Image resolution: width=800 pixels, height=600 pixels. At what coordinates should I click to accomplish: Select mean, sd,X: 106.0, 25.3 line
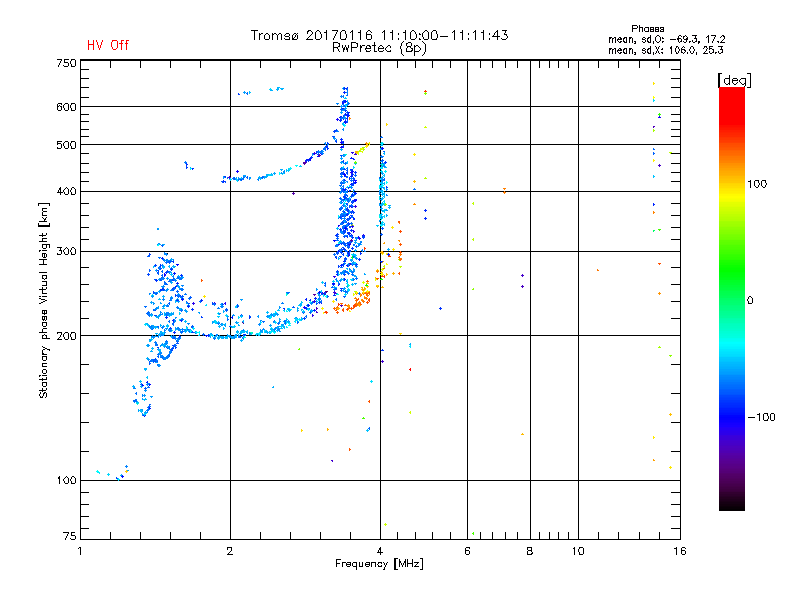point(665,50)
